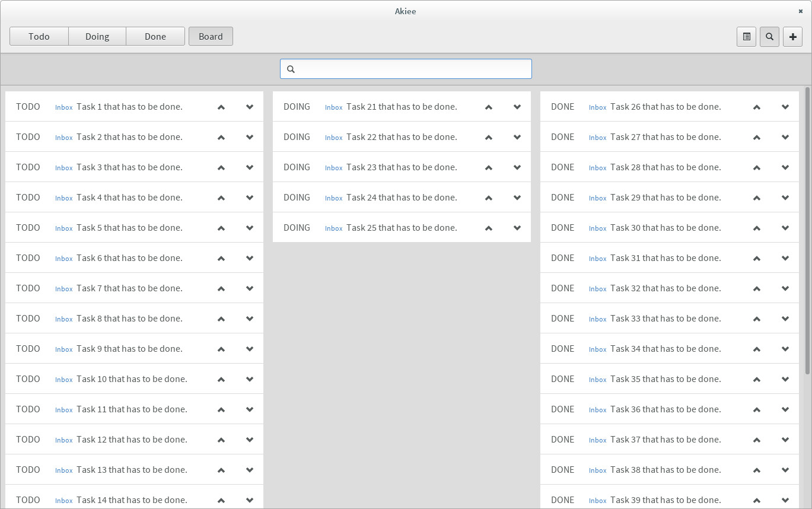Move Task 8 up
The width and height of the screenshot is (812, 509).
(221, 319)
